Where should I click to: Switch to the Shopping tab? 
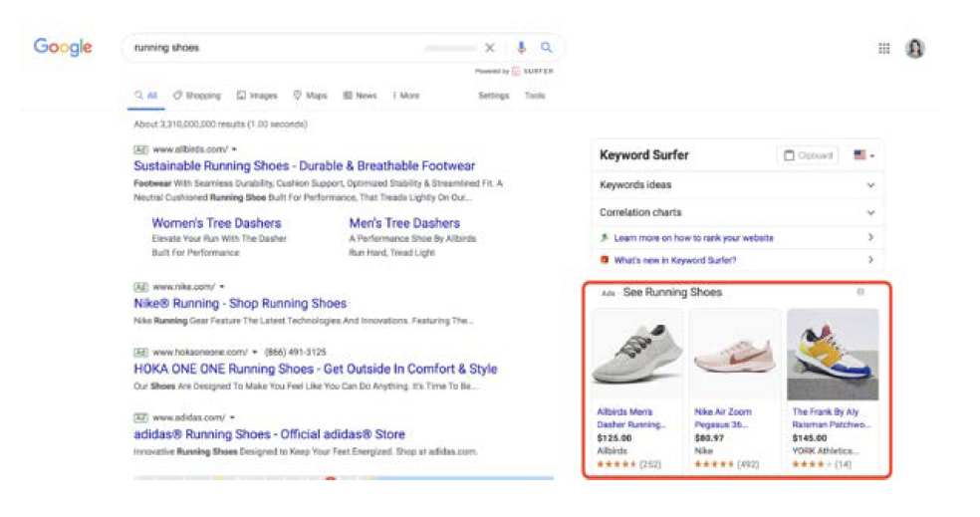197,96
